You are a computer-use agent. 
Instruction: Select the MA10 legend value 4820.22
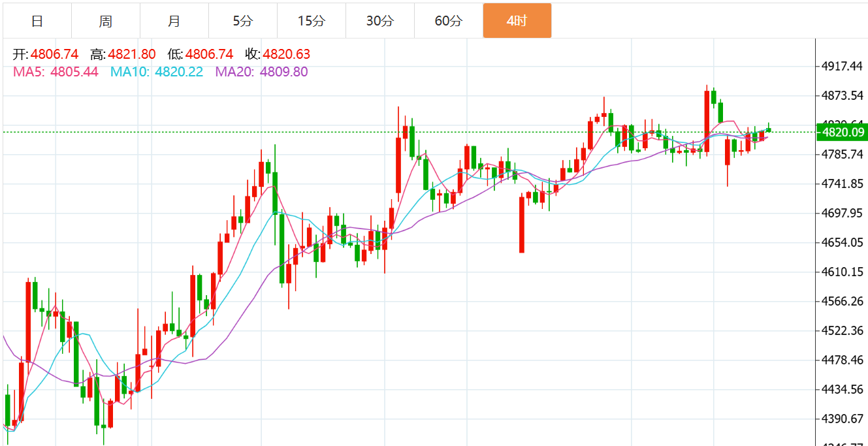pyautogui.click(x=178, y=72)
